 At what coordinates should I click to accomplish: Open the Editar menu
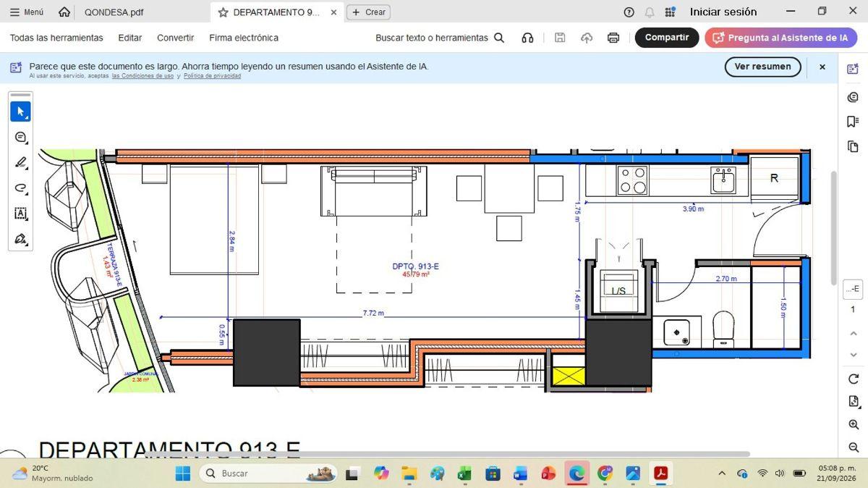[x=130, y=38]
